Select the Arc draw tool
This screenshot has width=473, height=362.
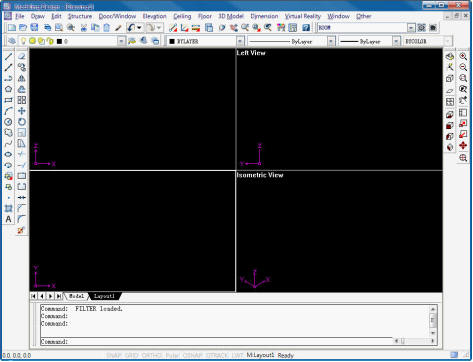point(8,111)
